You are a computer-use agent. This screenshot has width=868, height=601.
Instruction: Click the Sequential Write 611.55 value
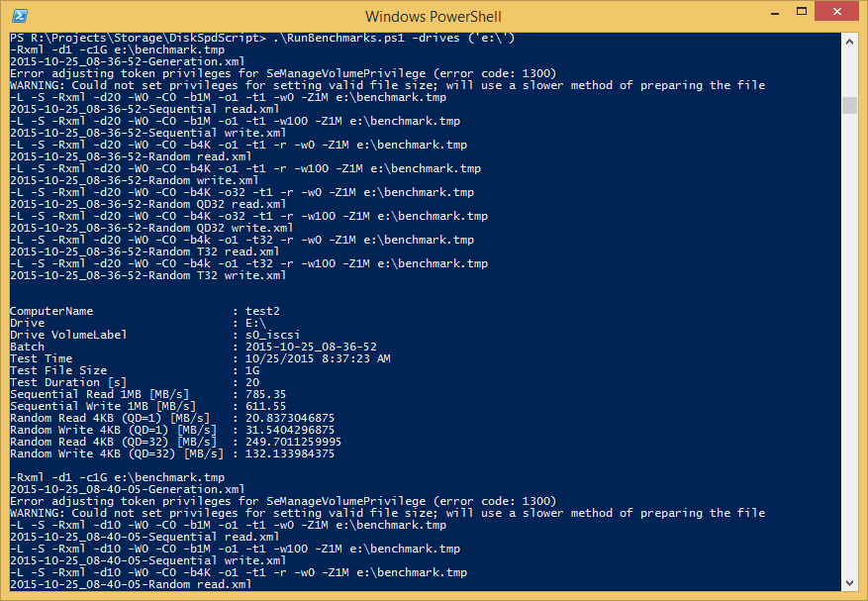tap(265, 406)
